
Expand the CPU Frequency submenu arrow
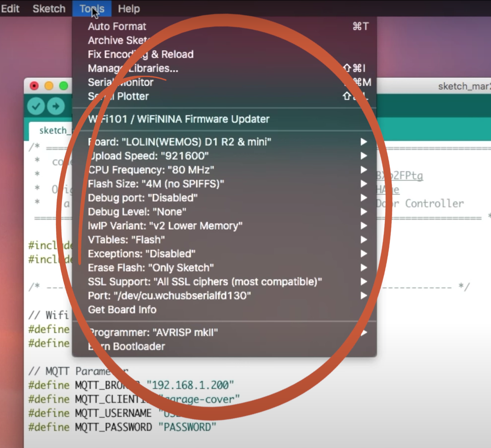click(x=364, y=170)
